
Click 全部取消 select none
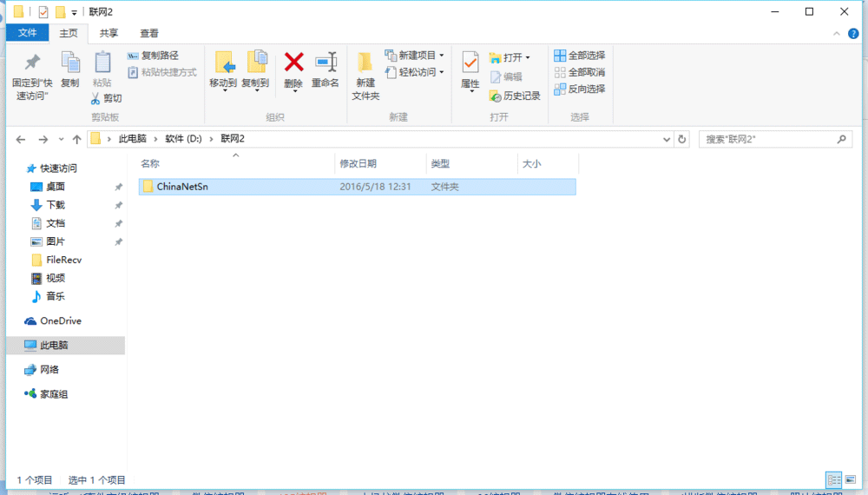tap(580, 72)
